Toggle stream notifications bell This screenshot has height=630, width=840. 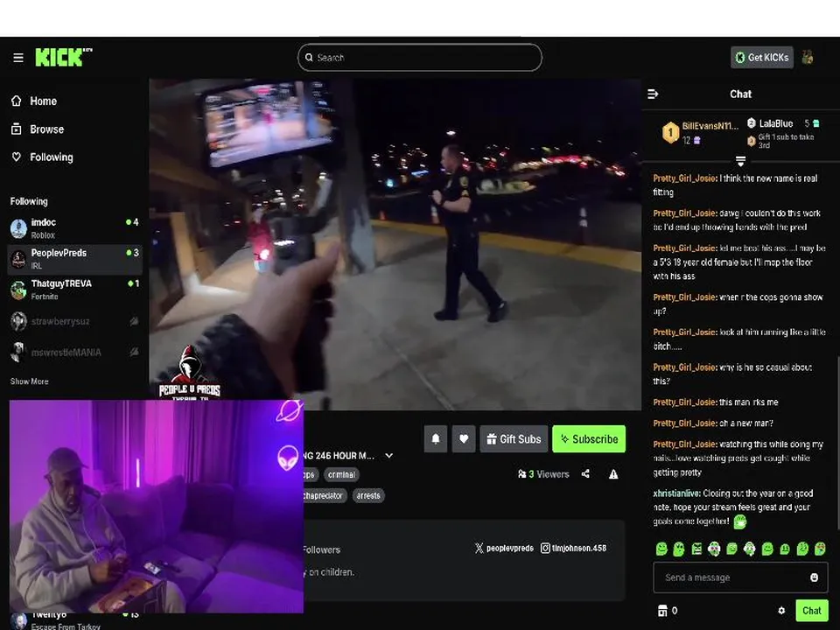[x=436, y=438]
